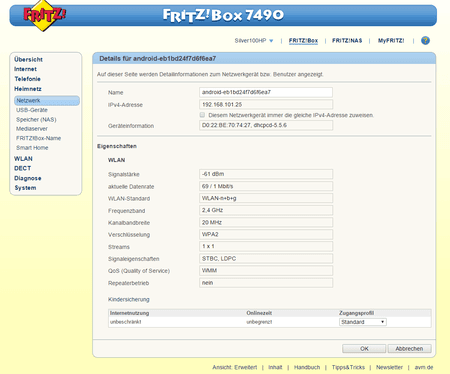Viewport: 450px width, 374px height.
Task: Open the Heimnetz menu section
Action: coord(28,89)
